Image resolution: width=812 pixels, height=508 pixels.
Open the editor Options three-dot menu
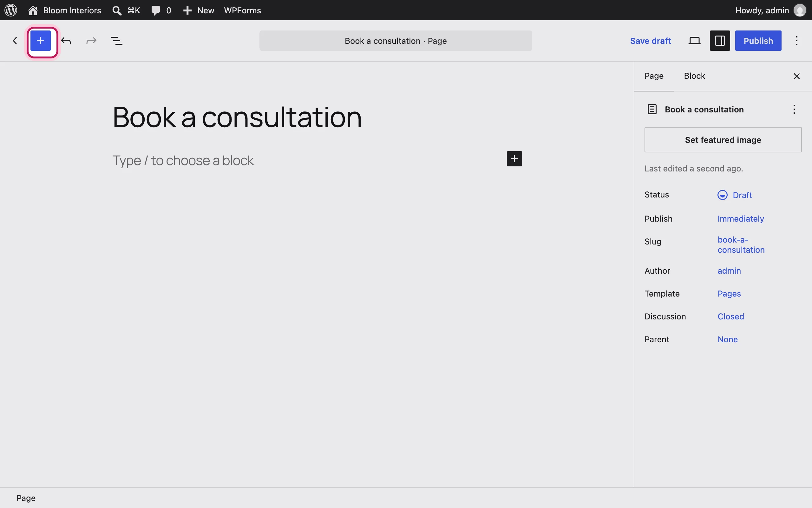797,41
